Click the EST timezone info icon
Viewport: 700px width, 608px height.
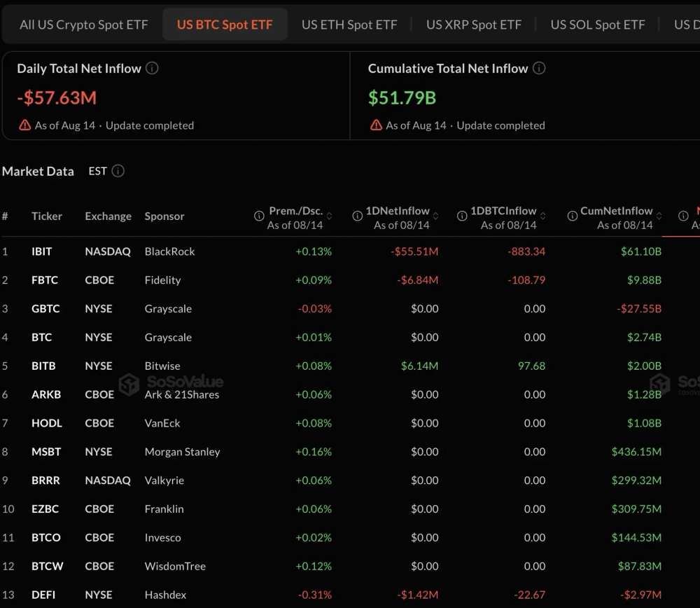[118, 171]
